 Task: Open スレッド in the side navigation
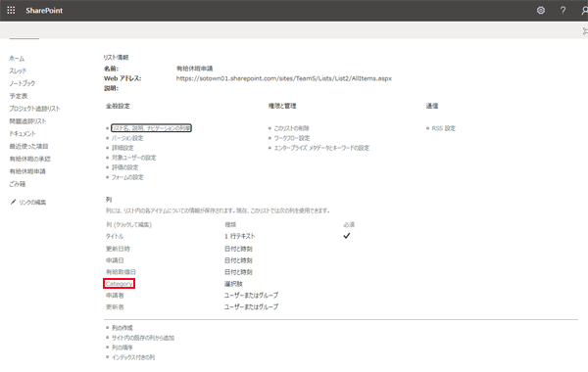[18, 70]
